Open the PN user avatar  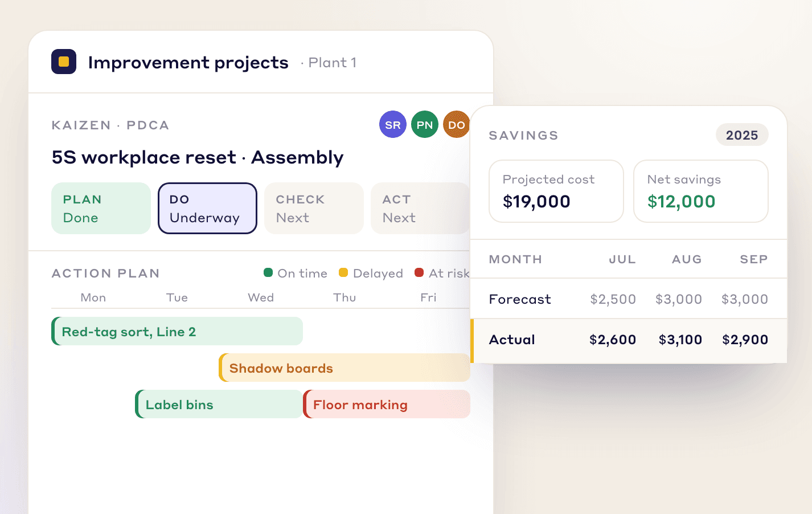click(425, 124)
